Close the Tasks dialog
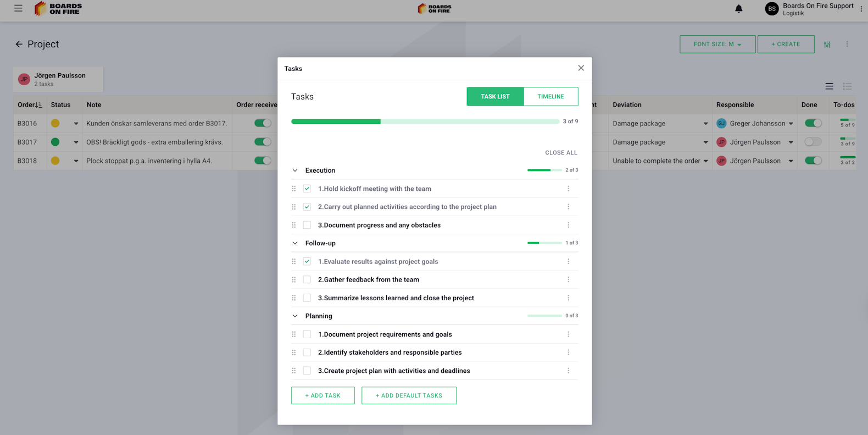The image size is (868, 435). coord(581,68)
